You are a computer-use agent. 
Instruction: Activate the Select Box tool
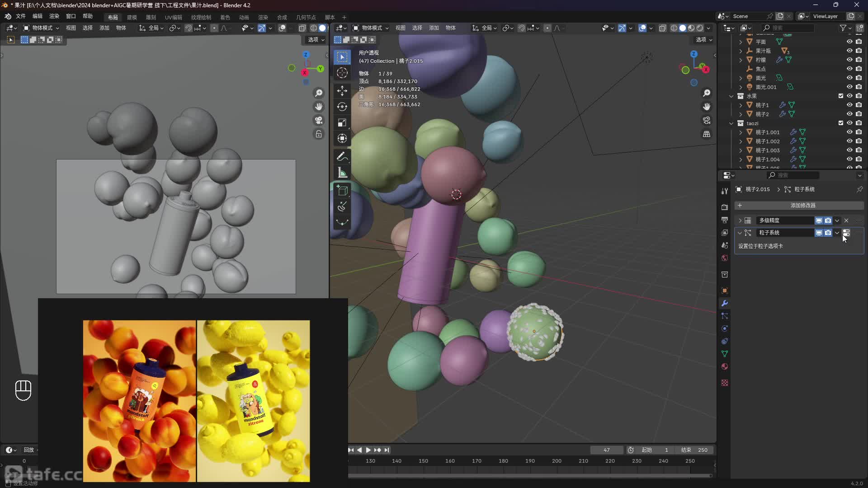pos(342,57)
